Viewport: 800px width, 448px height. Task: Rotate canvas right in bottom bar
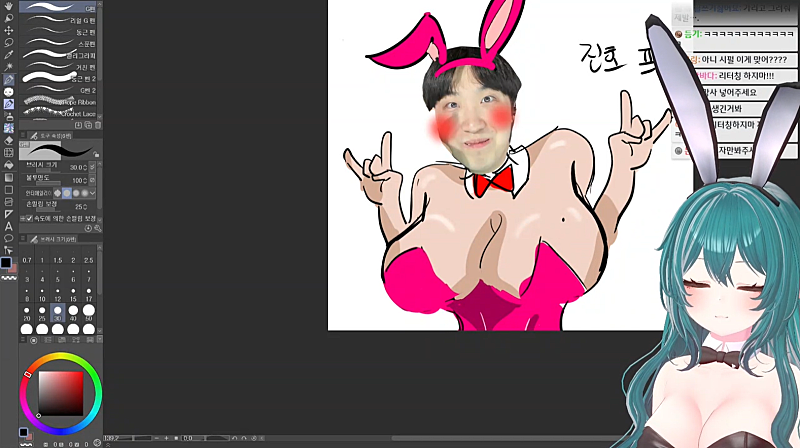(x=244, y=438)
